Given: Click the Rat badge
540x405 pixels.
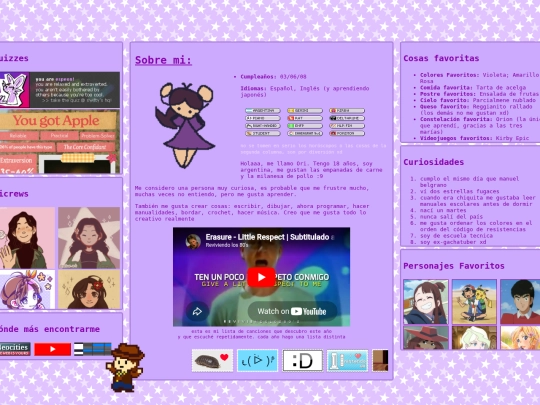Looking at the screenshot, I should [x=305, y=118].
